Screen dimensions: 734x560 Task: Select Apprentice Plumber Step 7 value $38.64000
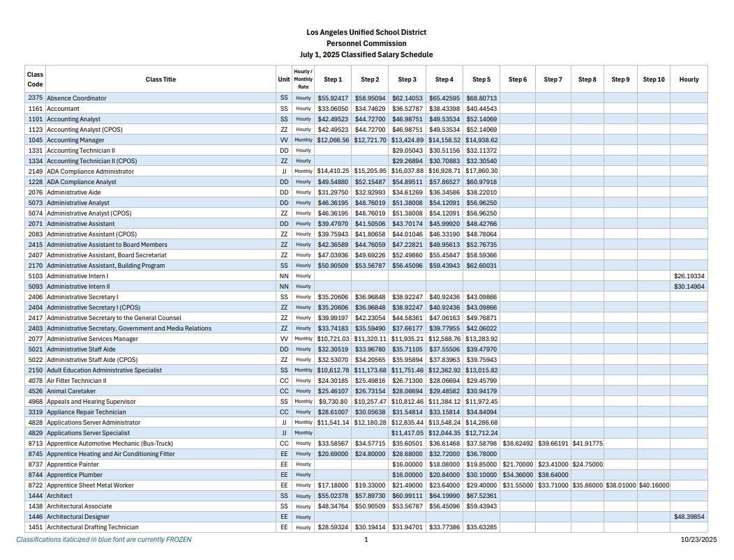point(553,475)
